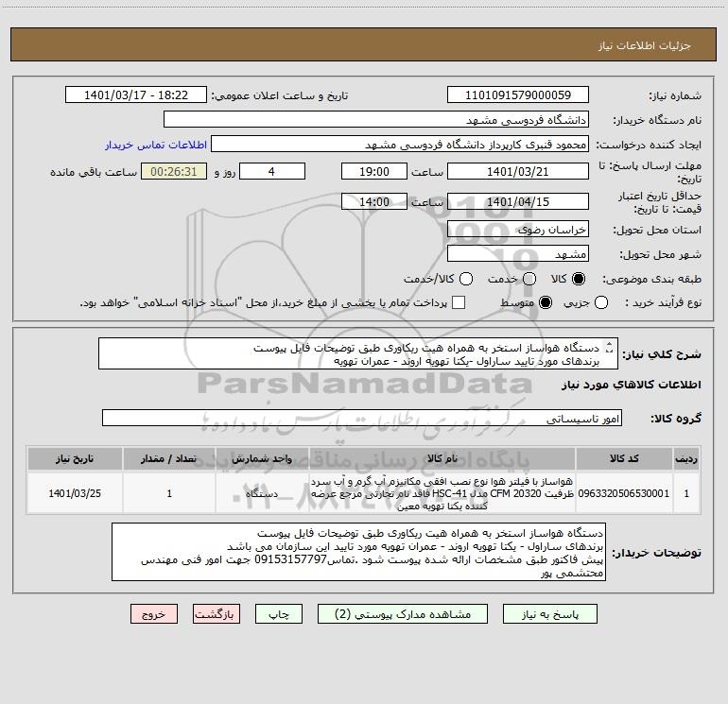Screen dimensions: 728x704
Task: Select the خدمت radio button
Action: 529,279
